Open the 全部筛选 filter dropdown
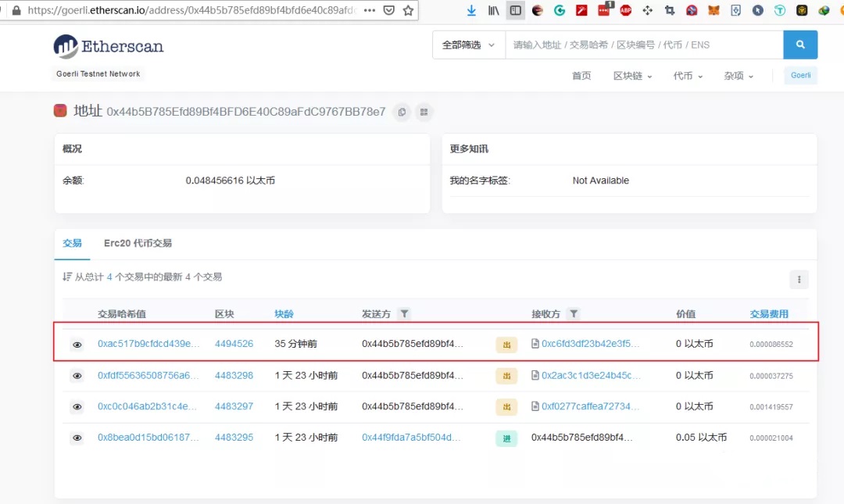Image resolution: width=844 pixels, height=504 pixels. pyautogui.click(x=468, y=45)
